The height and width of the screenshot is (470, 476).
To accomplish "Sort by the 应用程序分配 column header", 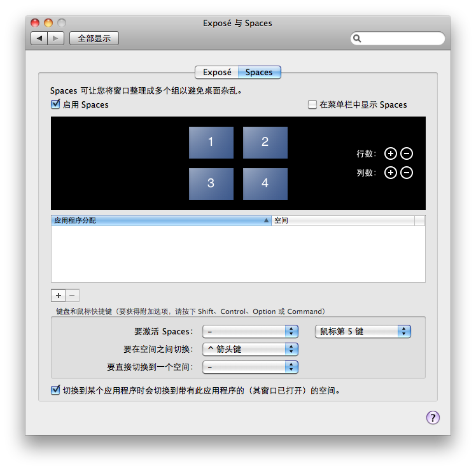I will 161,220.
